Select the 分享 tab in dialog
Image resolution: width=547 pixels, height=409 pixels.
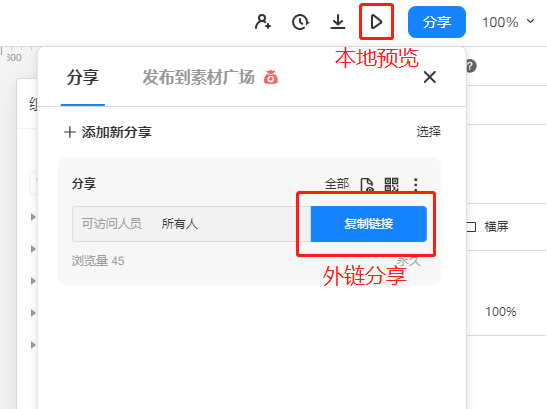coord(83,77)
